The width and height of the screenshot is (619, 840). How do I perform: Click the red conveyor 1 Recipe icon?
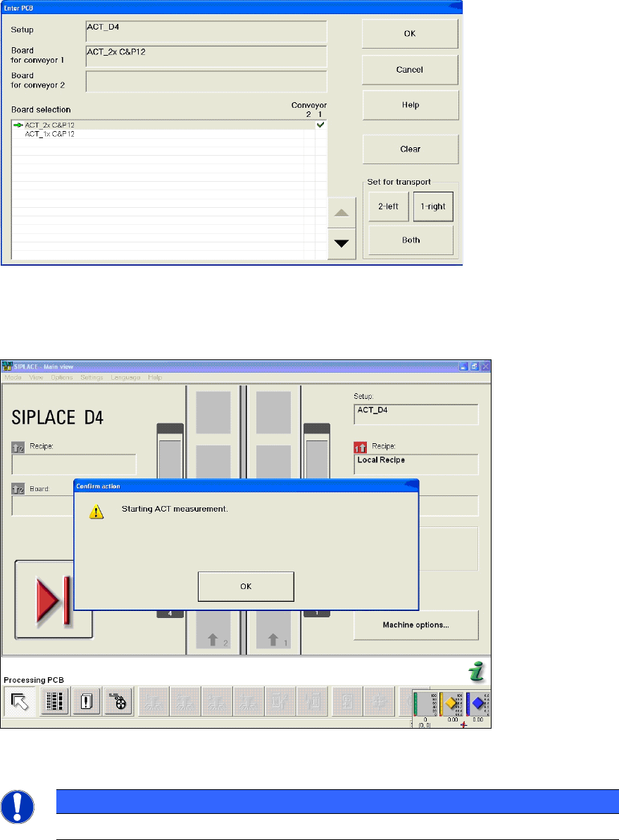(361, 447)
